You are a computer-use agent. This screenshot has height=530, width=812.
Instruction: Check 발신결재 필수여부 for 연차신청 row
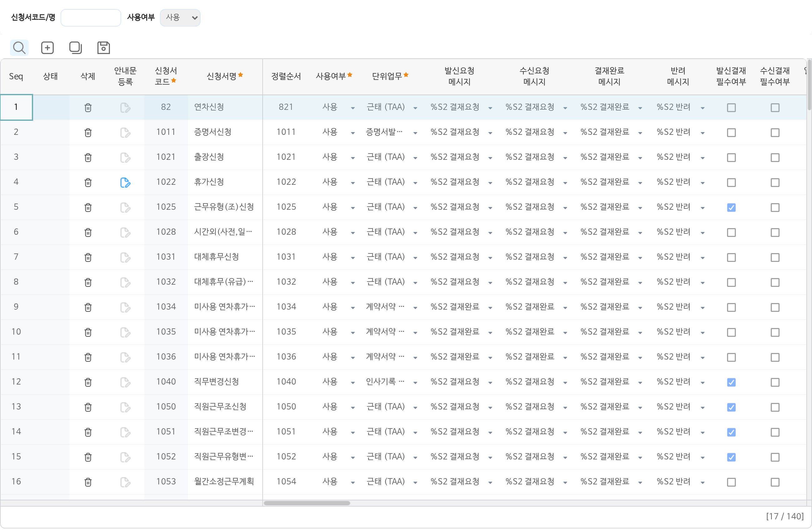[731, 108]
